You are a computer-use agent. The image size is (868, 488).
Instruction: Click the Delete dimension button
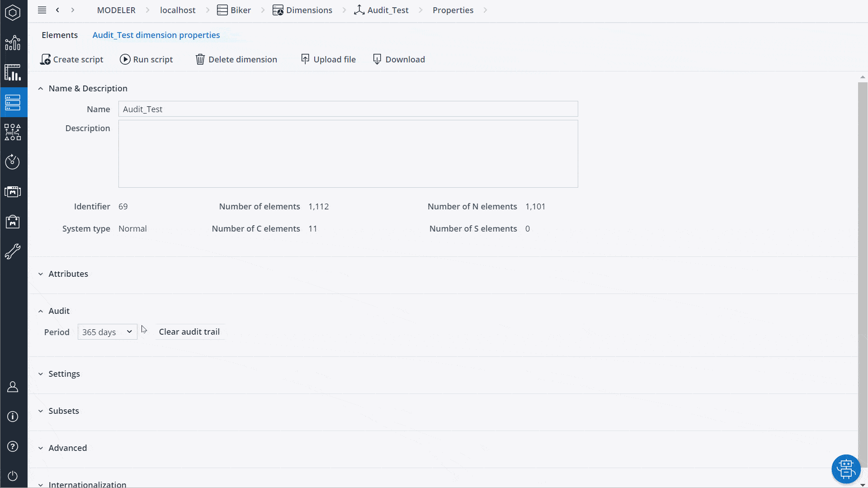click(236, 60)
